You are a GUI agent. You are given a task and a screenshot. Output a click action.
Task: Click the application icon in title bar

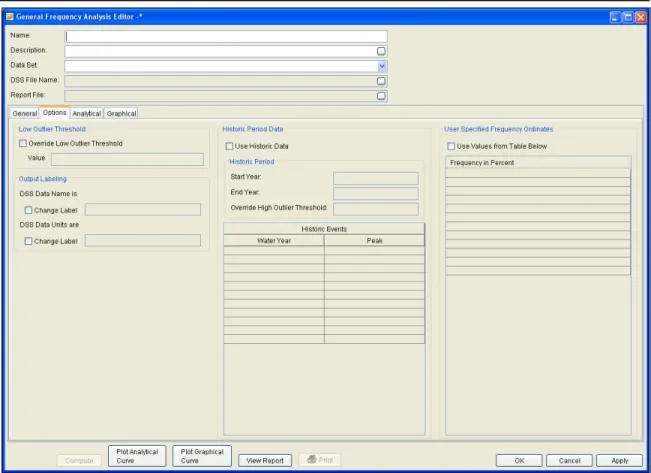click(x=10, y=17)
